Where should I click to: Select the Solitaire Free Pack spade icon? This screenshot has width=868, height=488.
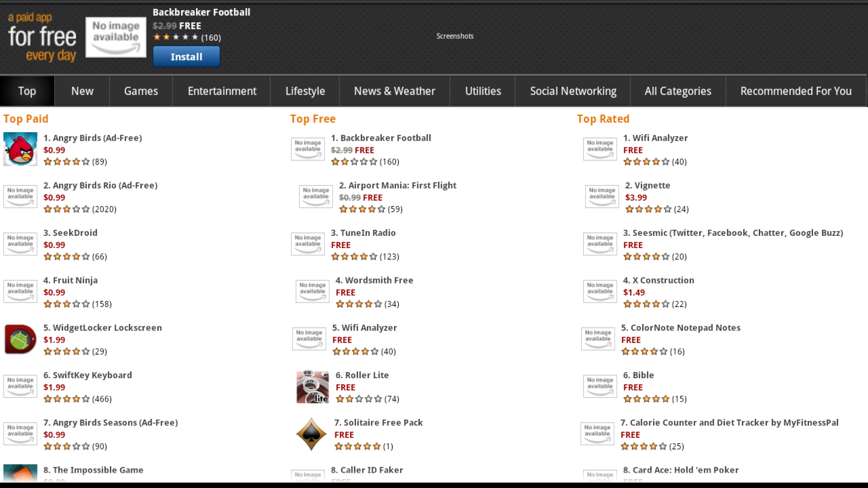pos(311,434)
